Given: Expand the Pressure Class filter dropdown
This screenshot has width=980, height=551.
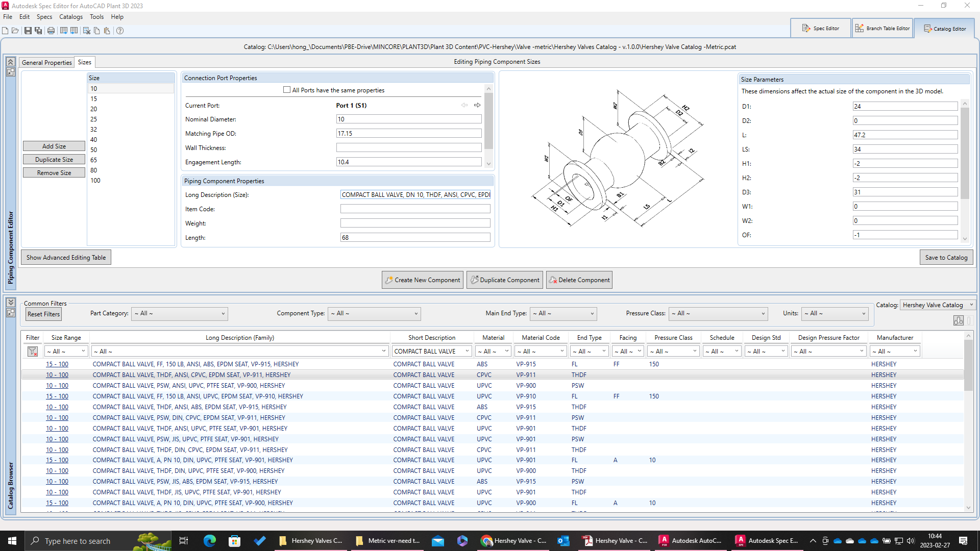Looking at the screenshot, I should pyautogui.click(x=718, y=314).
